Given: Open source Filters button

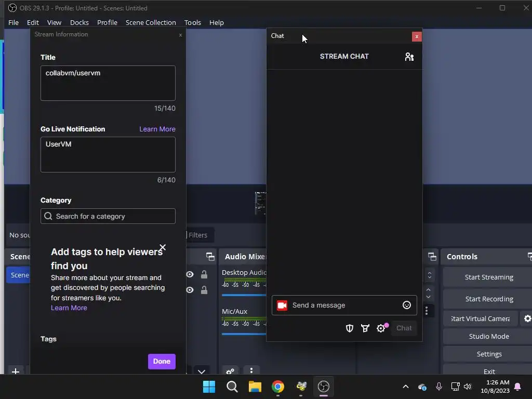Looking at the screenshot, I should pyautogui.click(x=200, y=235).
